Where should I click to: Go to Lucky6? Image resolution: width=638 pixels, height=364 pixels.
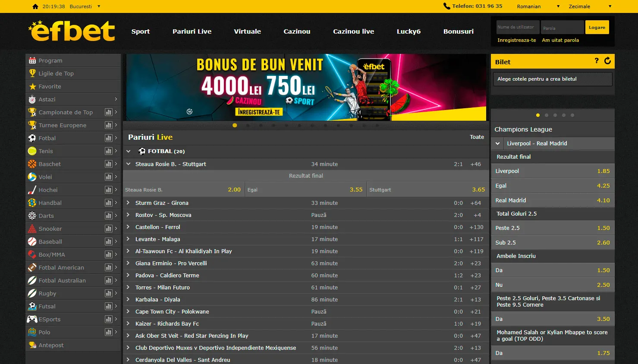[409, 31]
